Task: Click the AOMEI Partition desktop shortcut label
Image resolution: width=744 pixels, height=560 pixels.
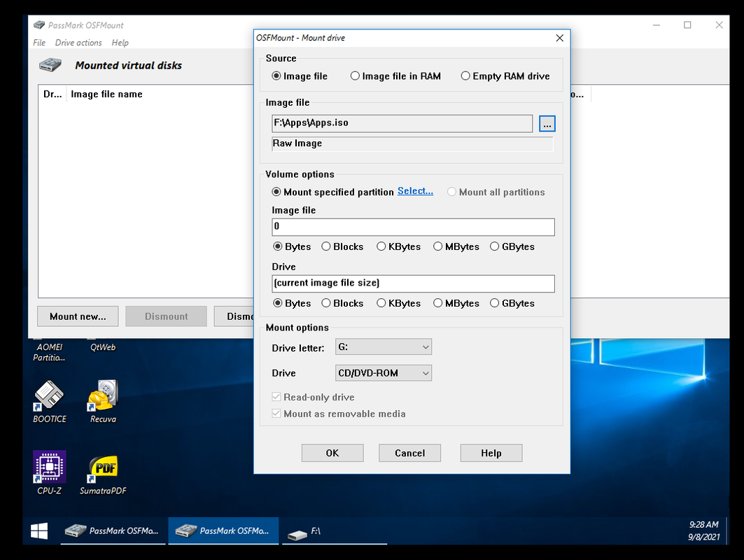Action: click(50, 352)
